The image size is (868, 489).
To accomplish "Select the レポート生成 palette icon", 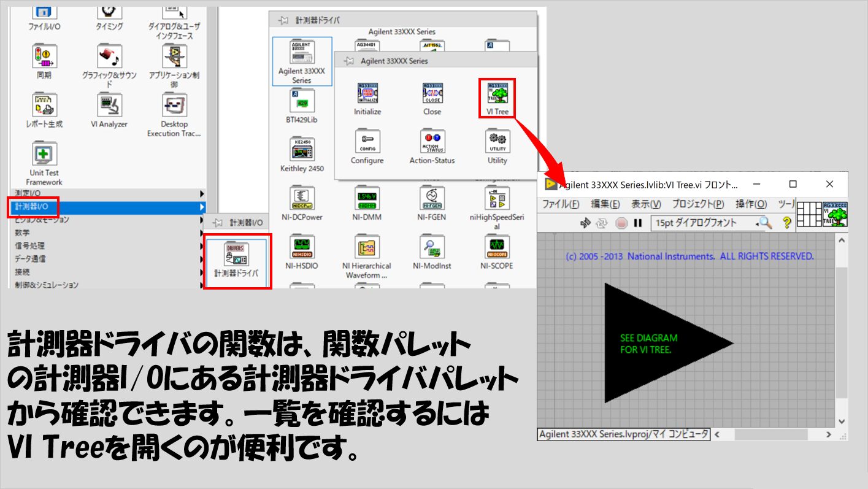I will tap(45, 105).
